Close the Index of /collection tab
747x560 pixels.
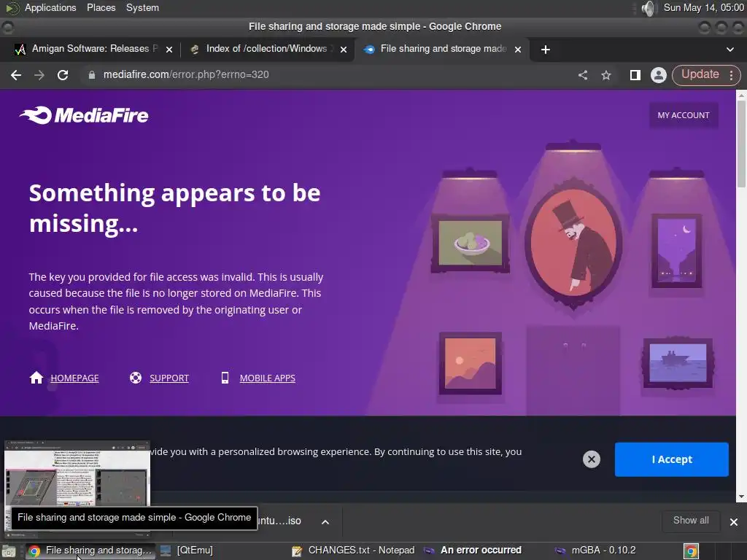point(344,50)
